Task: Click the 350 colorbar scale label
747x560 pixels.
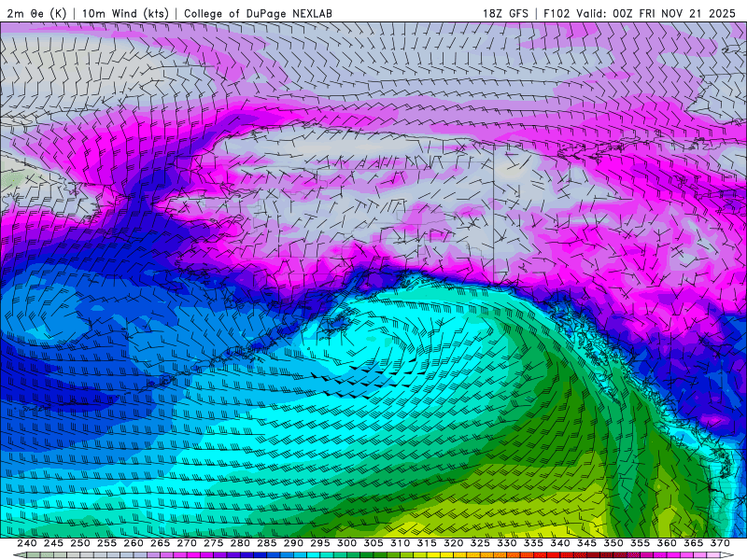Action: 613,543
